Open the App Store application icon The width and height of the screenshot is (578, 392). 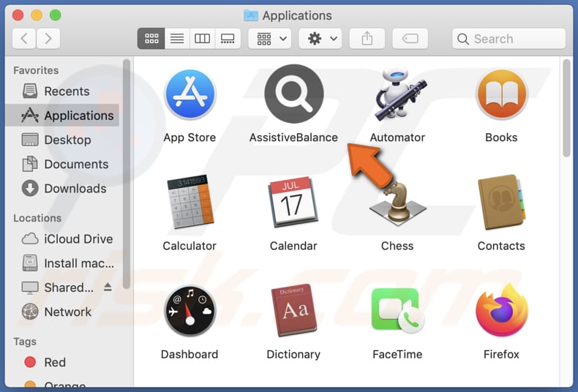pos(189,94)
